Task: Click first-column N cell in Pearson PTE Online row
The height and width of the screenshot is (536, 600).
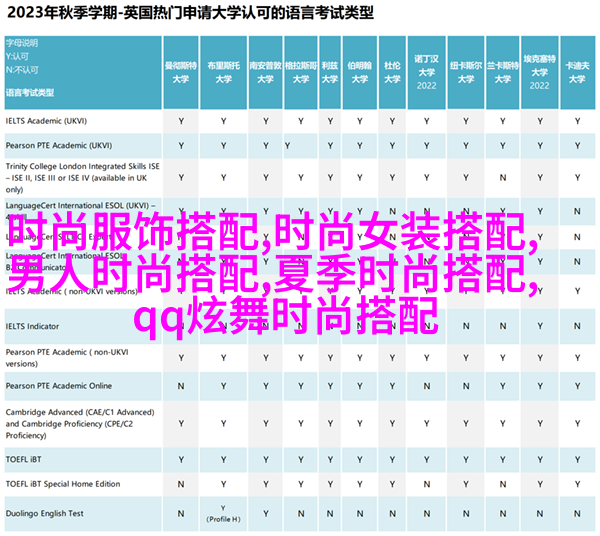Action: (x=181, y=386)
